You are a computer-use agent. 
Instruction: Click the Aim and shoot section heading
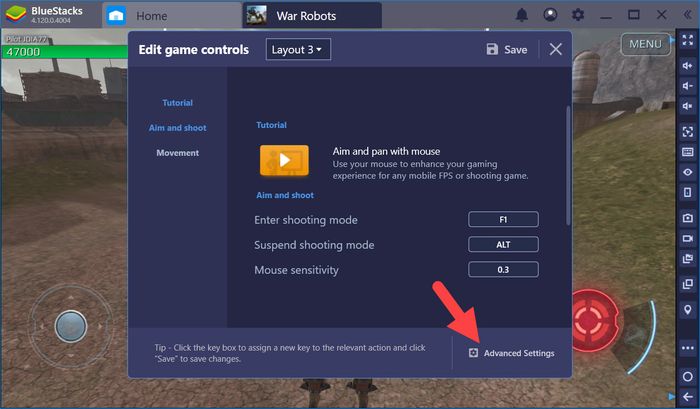285,195
